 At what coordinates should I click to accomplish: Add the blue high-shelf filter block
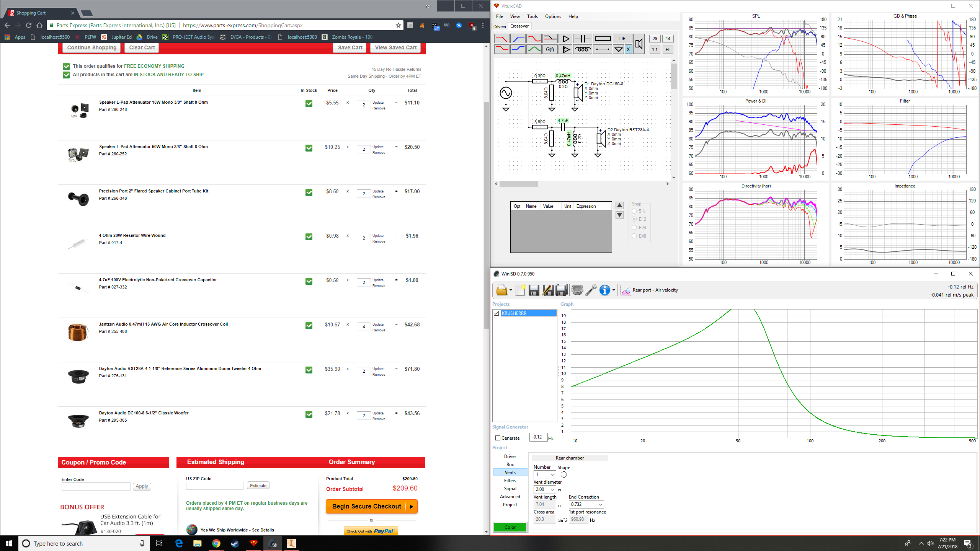point(518,49)
